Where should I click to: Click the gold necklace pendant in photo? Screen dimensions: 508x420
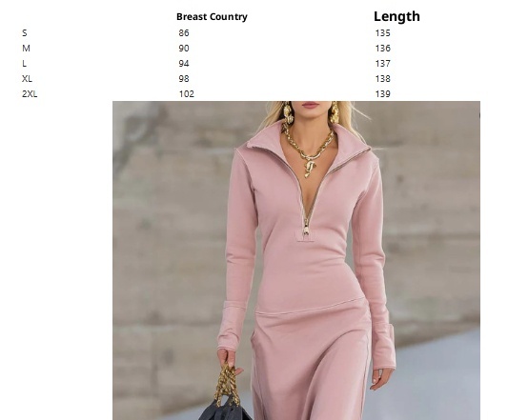[x=310, y=168]
